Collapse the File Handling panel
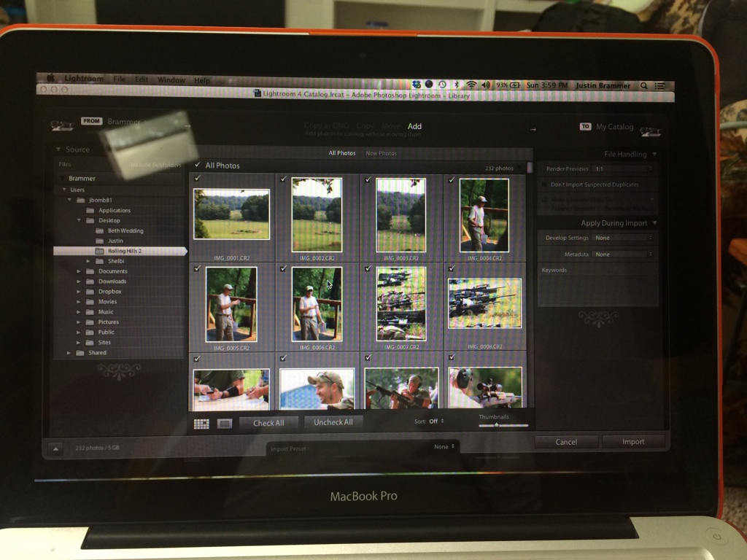Viewport: 747px width, 560px height. pos(654,154)
